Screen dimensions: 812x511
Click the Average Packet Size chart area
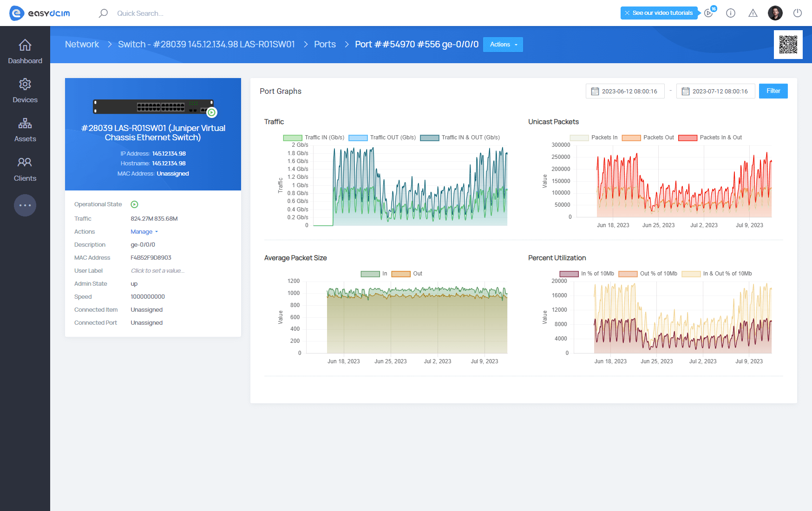[406, 317]
